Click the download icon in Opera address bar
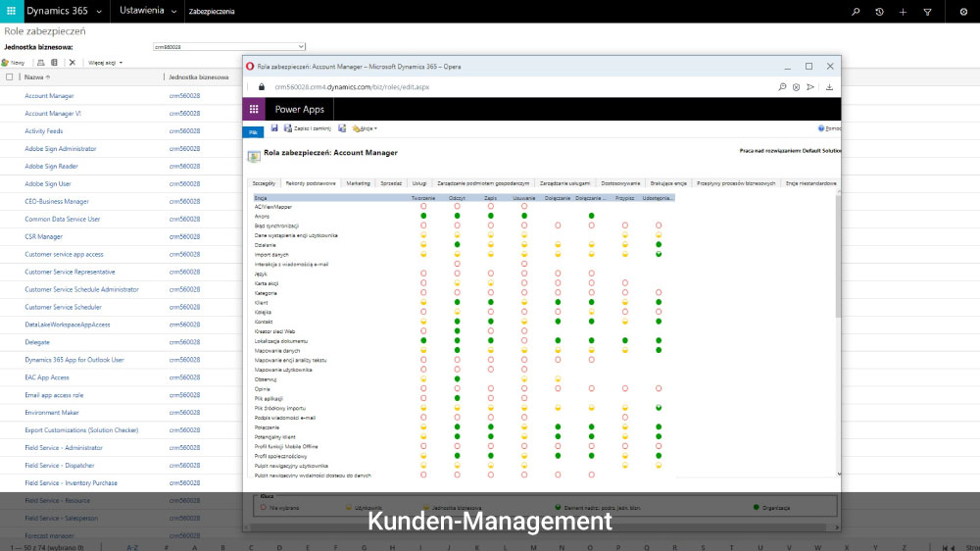The width and height of the screenshot is (980, 551). coord(829,87)
